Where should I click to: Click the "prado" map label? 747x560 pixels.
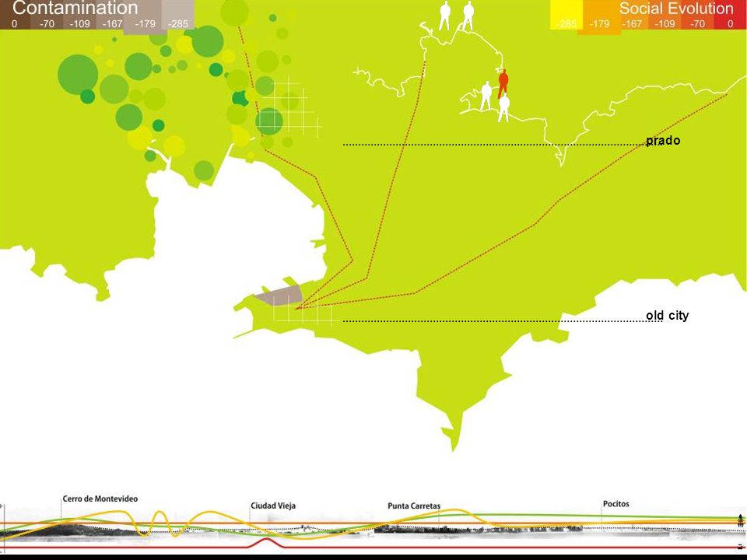pyautogui.click(x=663, y=141)
